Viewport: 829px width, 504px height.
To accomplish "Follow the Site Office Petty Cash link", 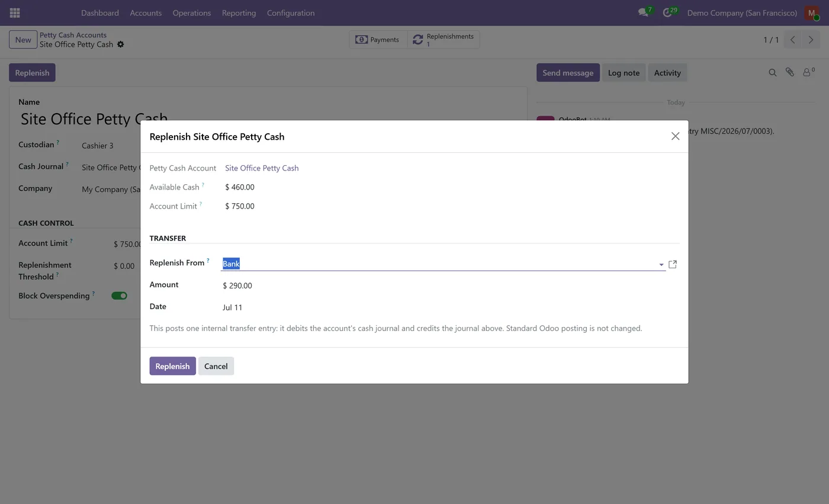I will (x=262, y=168).
